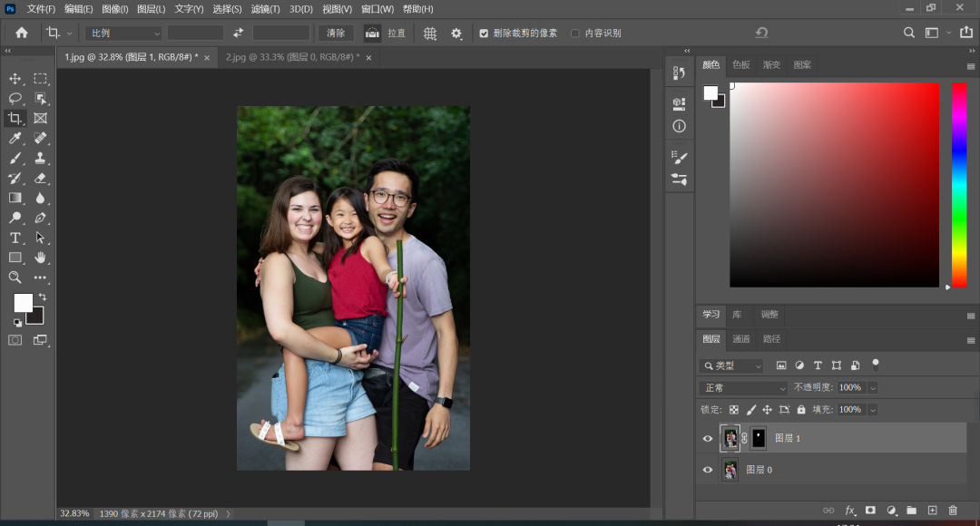Screen dimensions: 980x526
Task: Select the Pen tool
Action: pyautogui.click(x=41, y=218)
